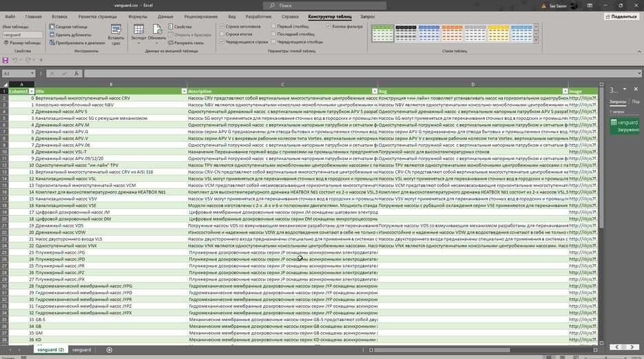Open filter dropdown for title header

pos(184,91)
